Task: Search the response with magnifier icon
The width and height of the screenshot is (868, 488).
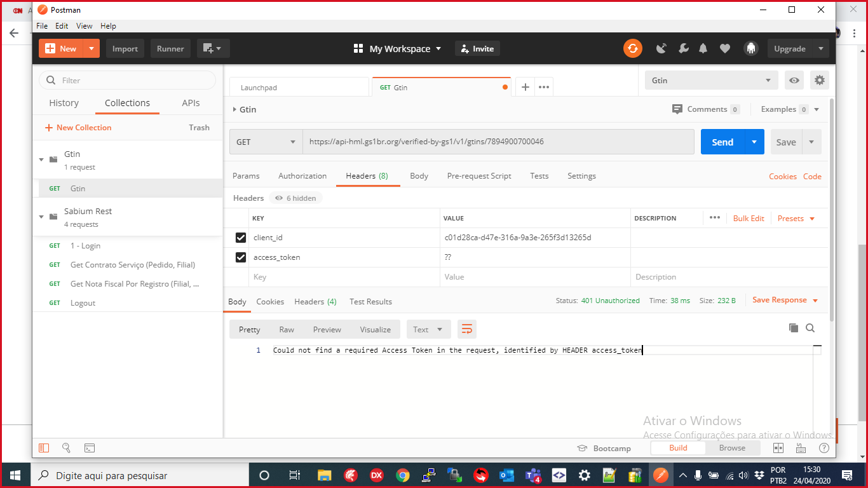Action: click(x=810, y=328)
